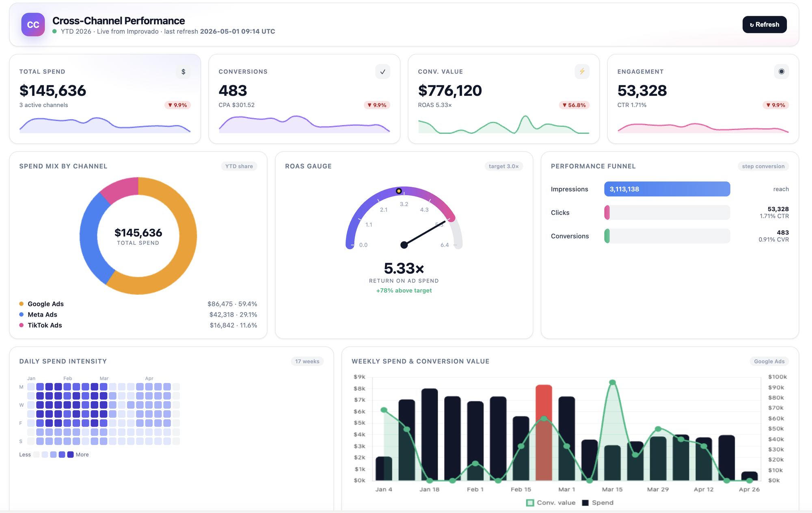Click the YTD share pill
This screenshot has width=812, height=513.
click(x=239, y=166)
